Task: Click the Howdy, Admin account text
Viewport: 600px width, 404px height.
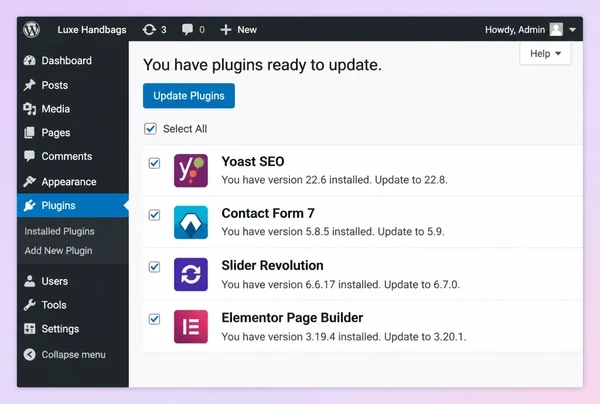Action: [515, 29]
